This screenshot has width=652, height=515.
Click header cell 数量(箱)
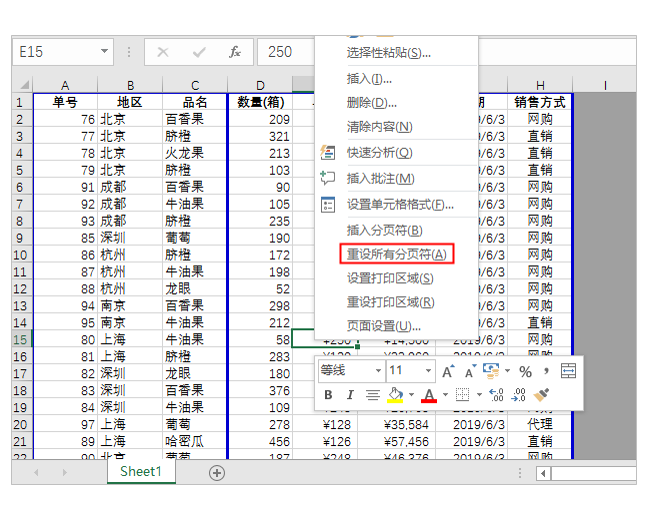coord(260,102)
